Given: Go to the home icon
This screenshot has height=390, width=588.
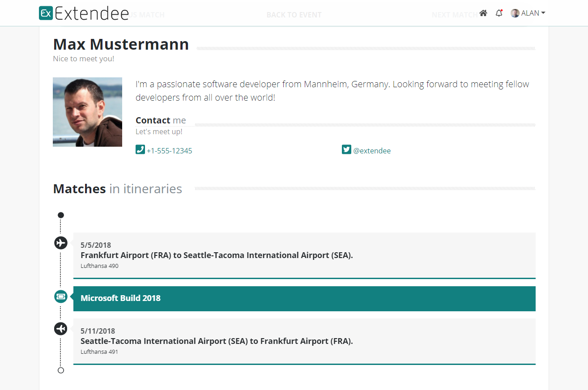Looking at the screenshot, I should (x=483, y=13).
